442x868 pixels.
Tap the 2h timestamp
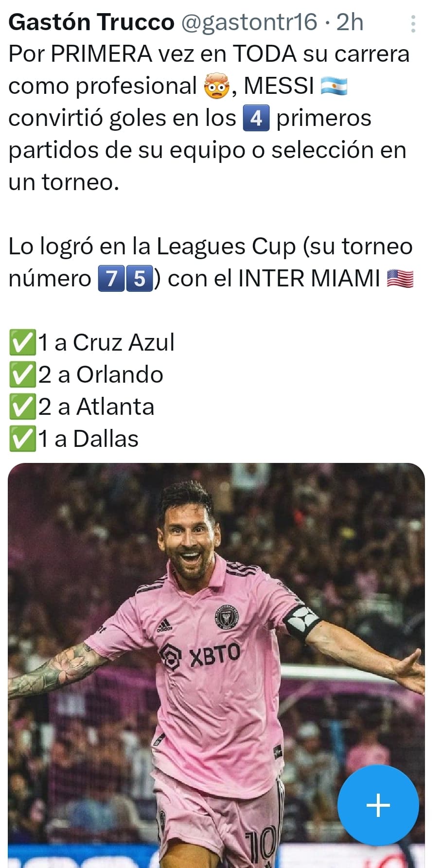pos(350,22)
